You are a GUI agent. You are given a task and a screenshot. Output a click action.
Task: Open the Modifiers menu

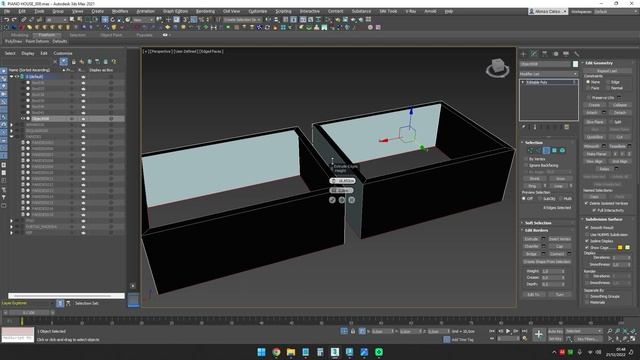(120, 11)
